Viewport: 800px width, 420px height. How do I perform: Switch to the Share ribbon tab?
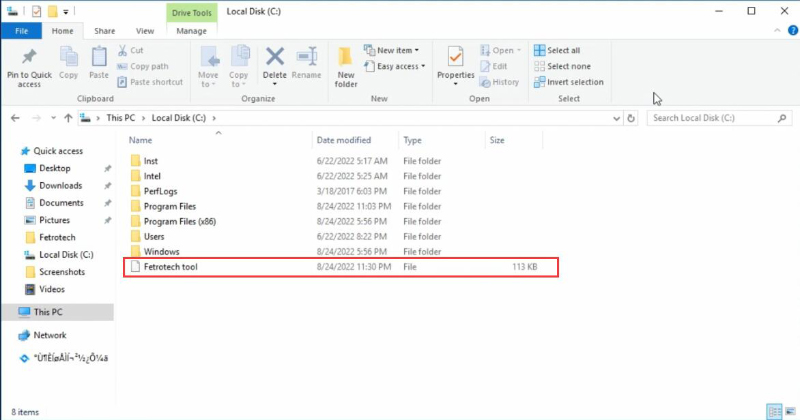coord(105,31)
